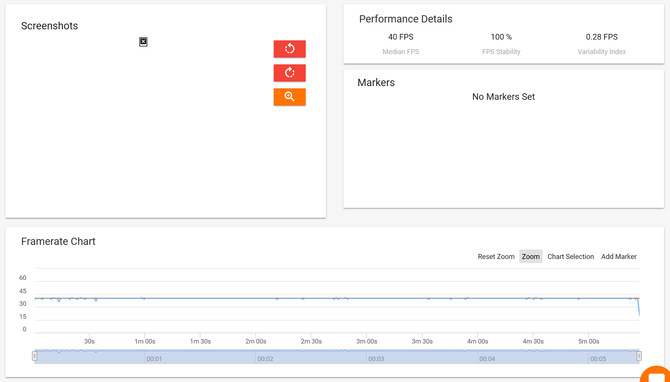Image resolution: width=670 pixels, height=382 pixels.
Task: Click the No Markers Set text
Action: (503, 97)
